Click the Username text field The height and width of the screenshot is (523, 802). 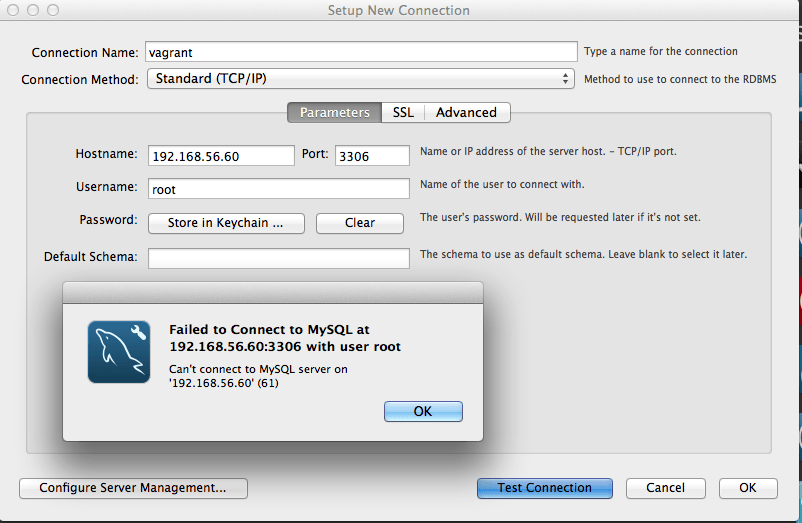tap(278, 188)
